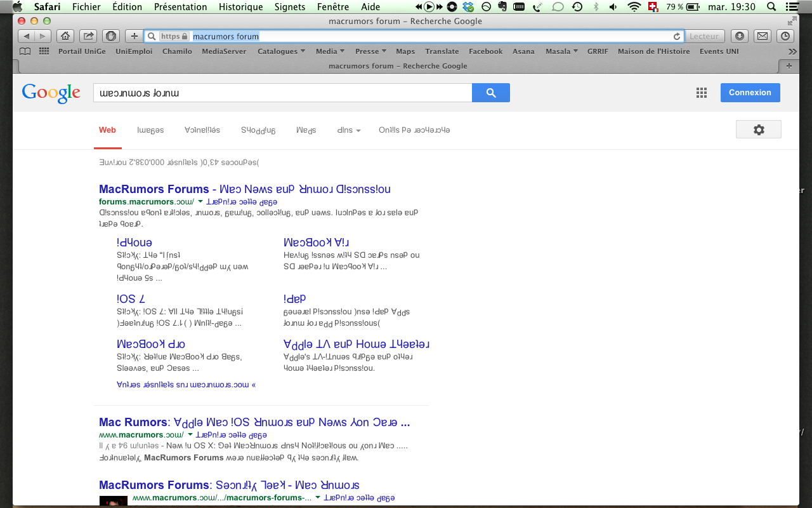Screen dimensions: 812x508
Task: Click the Evernote elephant menu bar icon
Action: tap(502, 7)
